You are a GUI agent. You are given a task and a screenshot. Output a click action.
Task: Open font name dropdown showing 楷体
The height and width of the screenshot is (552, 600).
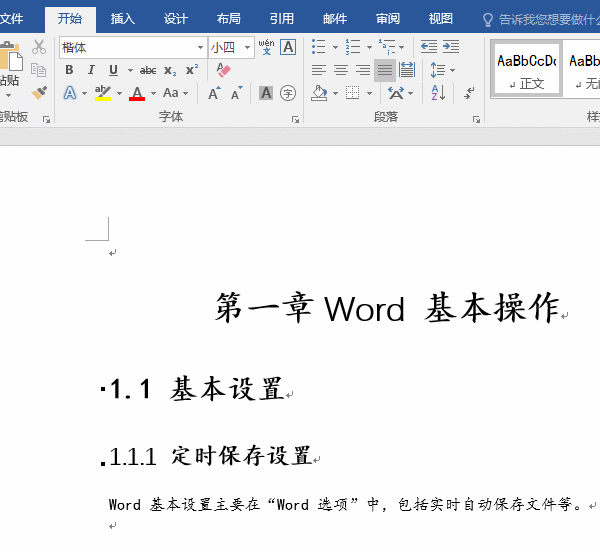[201, 47]
